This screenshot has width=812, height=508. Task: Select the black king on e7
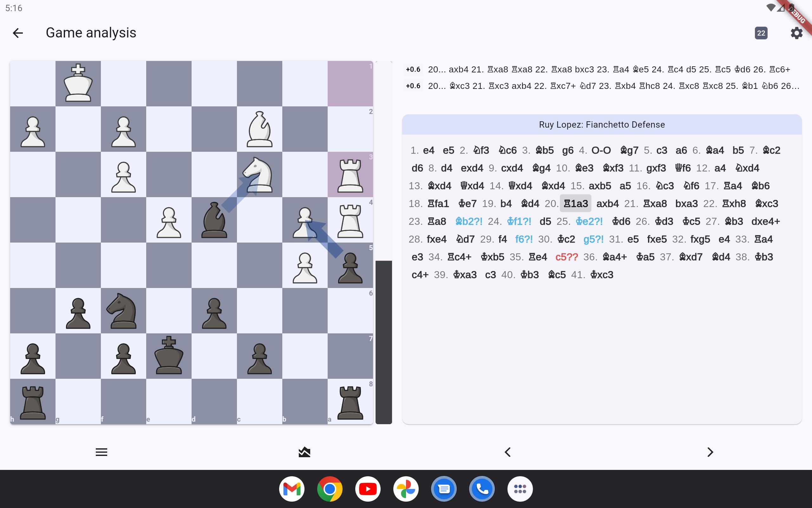pyautogui.click(x=169, y=356)
